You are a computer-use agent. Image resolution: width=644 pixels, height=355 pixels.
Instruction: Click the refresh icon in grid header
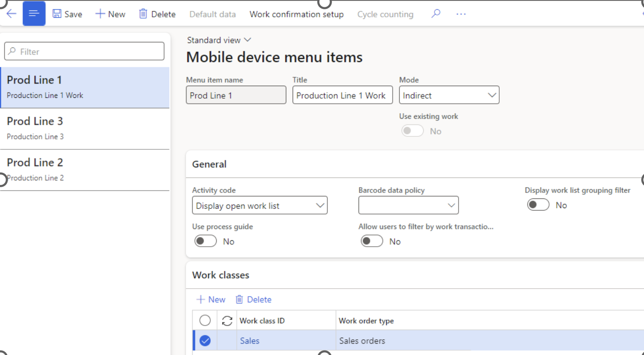(227, 321)
